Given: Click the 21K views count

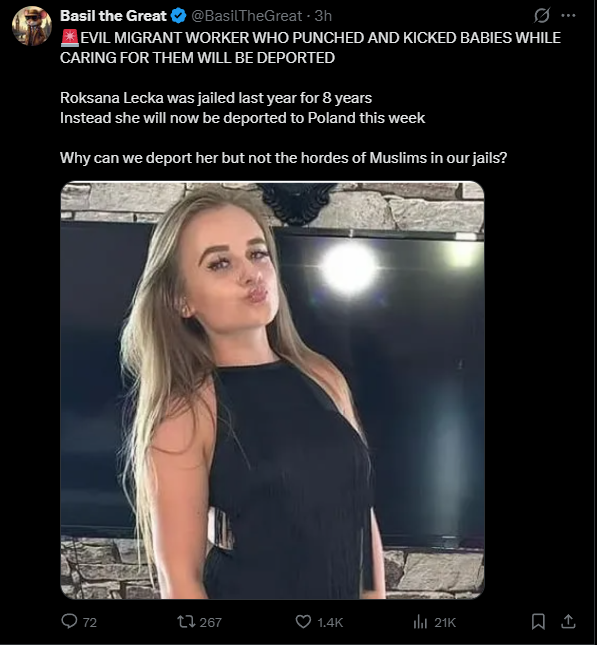Looking at the screenshot, I should click(445, 622).
